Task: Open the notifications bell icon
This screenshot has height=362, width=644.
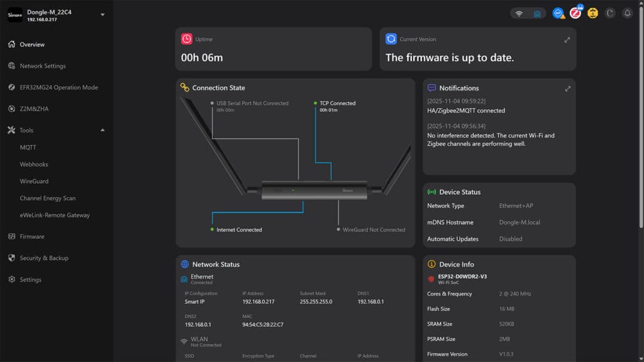Action: point(627,13)
